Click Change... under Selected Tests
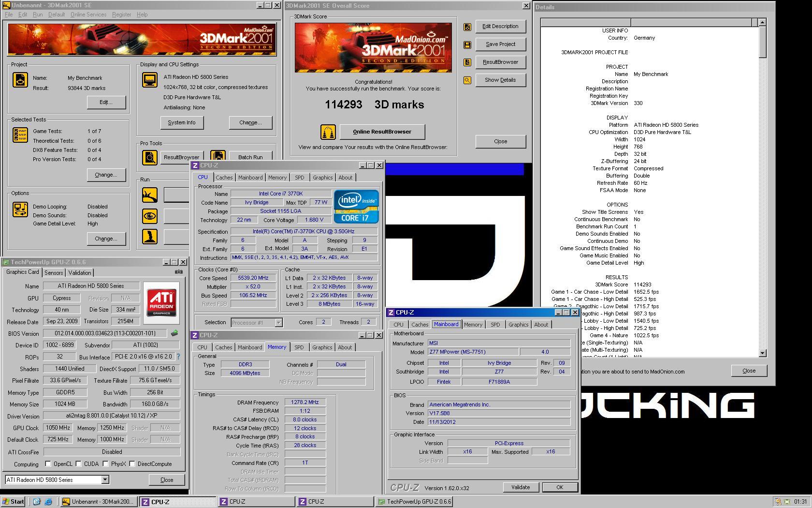 pos(106,175)
